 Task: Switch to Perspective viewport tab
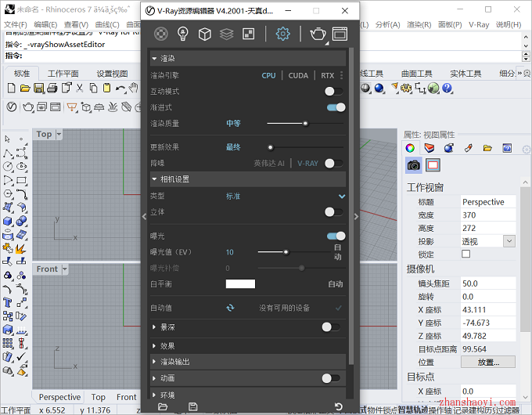(x=59, y=397)
